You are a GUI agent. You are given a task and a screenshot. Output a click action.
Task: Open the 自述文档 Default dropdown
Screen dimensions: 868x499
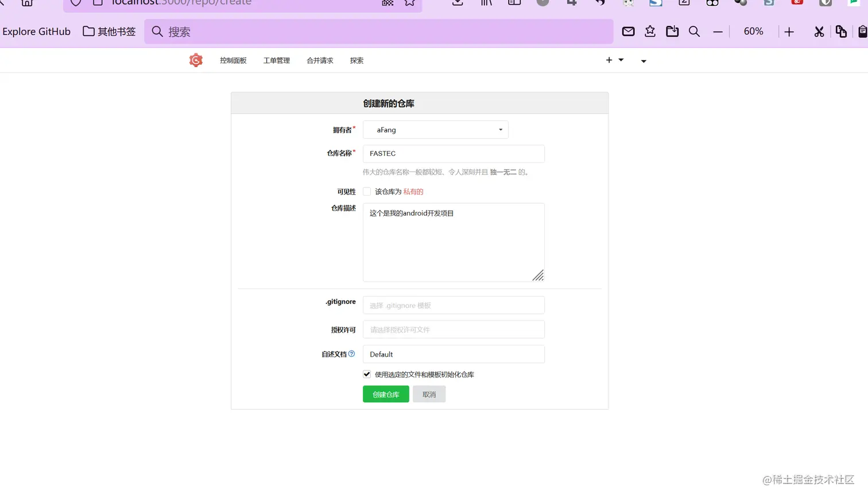pyautogui.click(x=454, y=354)
